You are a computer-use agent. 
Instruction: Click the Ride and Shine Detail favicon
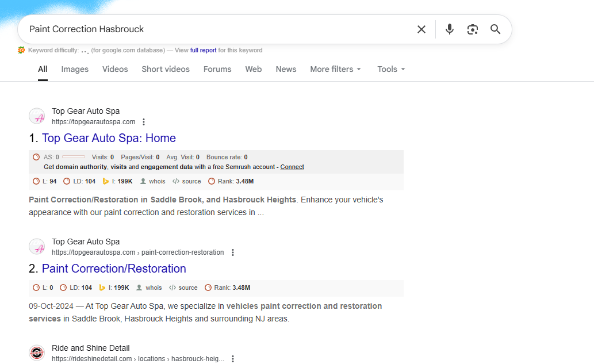click(37, 353)
